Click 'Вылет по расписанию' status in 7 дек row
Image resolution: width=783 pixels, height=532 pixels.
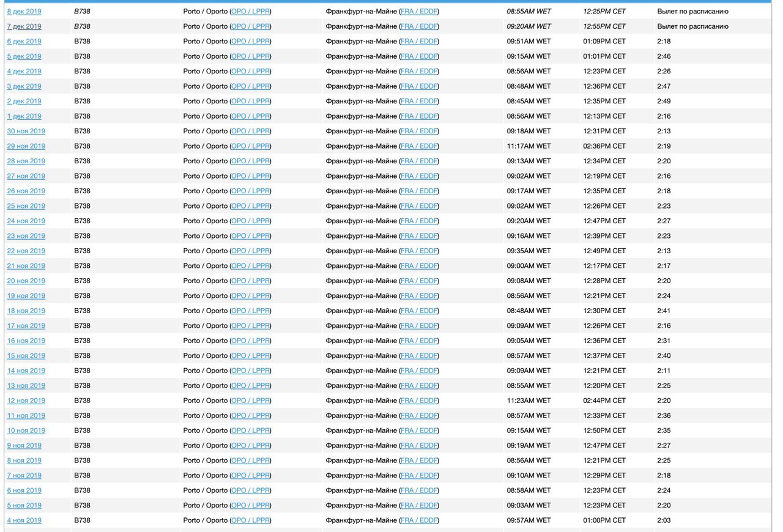coord(693,26)
